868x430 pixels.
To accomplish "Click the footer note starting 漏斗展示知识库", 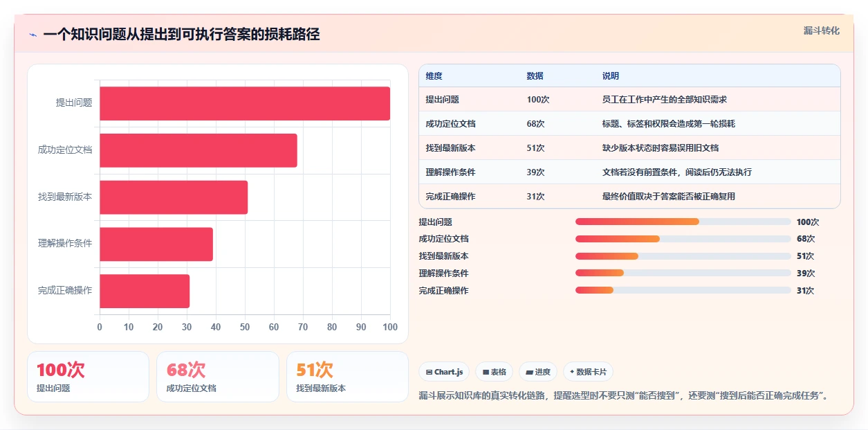I will [x=623, y=396].
